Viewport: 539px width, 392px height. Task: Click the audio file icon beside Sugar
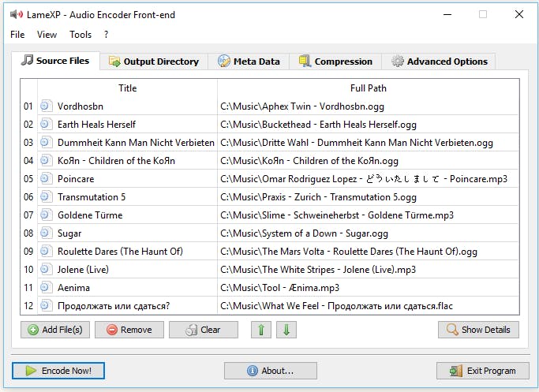pyautogui.click(x=46, y=233)
